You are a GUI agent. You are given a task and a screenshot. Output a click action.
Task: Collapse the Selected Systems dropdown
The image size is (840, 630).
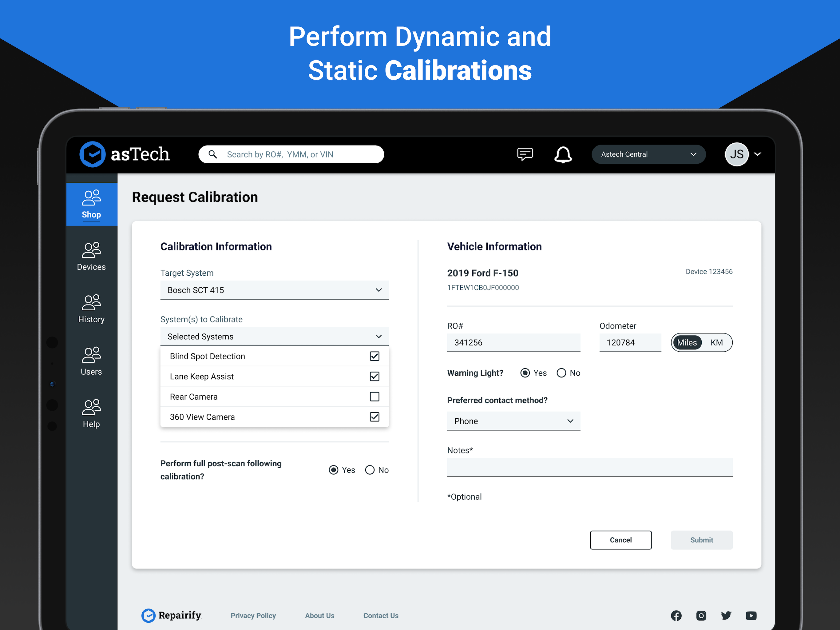[x=275, y=336]
